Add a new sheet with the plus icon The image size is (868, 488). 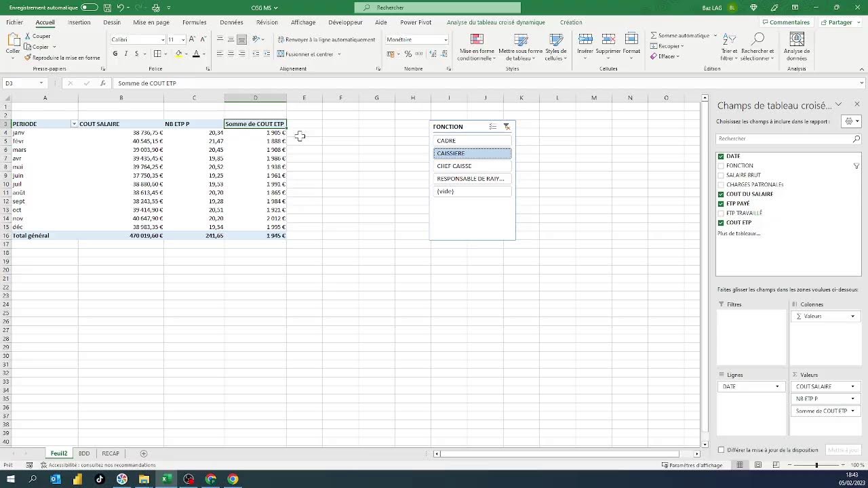[143, 453]
